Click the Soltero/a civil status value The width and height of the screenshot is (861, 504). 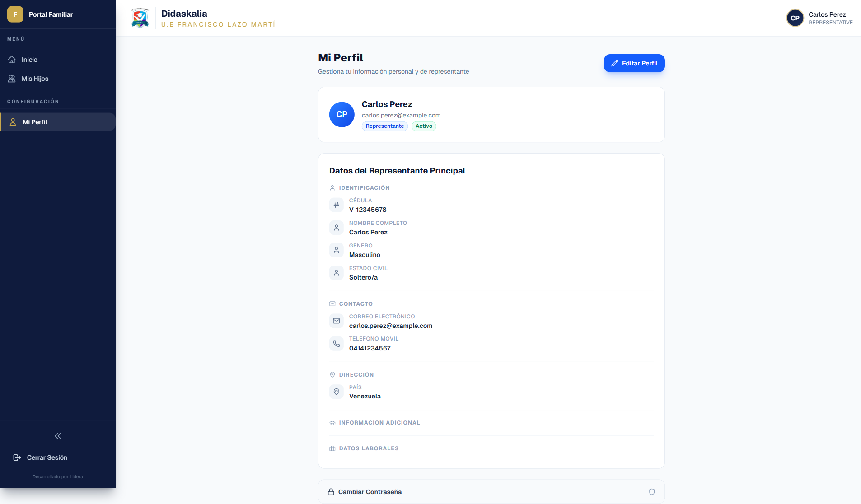pos(363,277)
